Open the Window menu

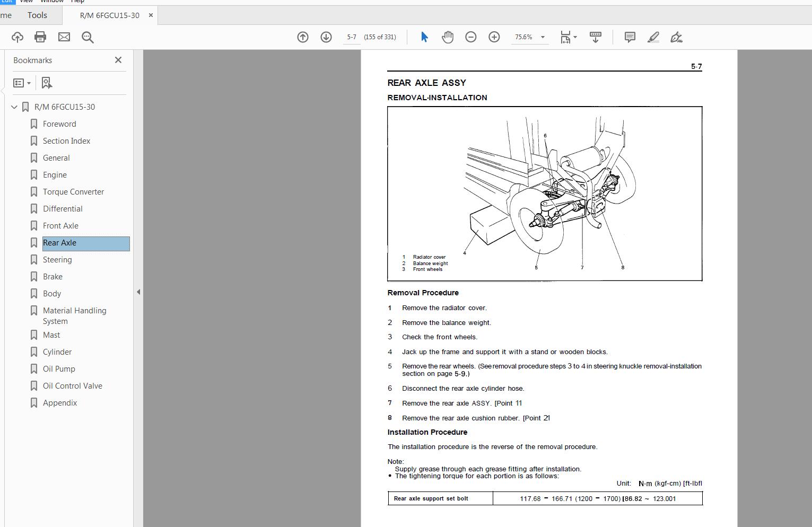tap(53, 2)
